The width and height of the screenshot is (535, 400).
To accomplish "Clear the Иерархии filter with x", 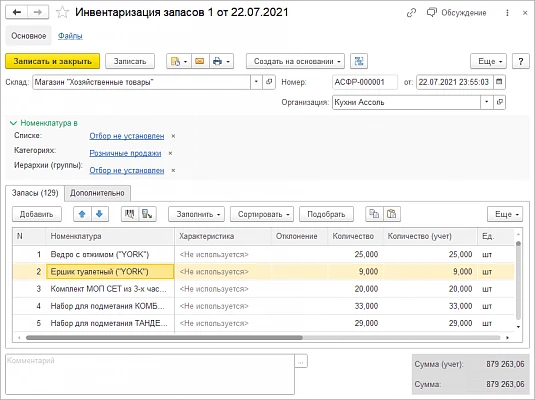I will pos(173,170).
